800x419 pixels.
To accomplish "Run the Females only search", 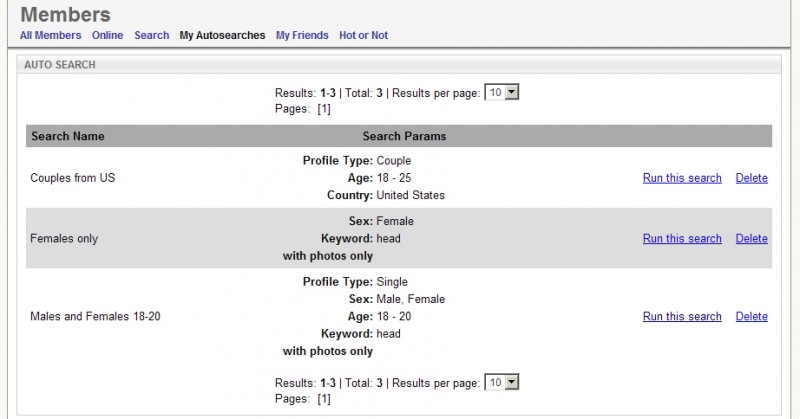I will (x=681, y=238).
